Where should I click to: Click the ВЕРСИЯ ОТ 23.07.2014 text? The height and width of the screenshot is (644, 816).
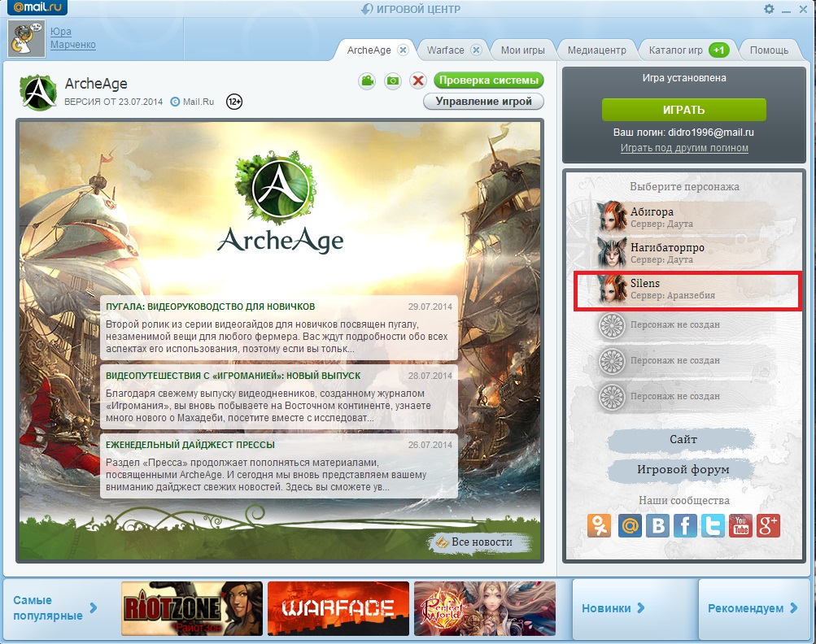113,102
